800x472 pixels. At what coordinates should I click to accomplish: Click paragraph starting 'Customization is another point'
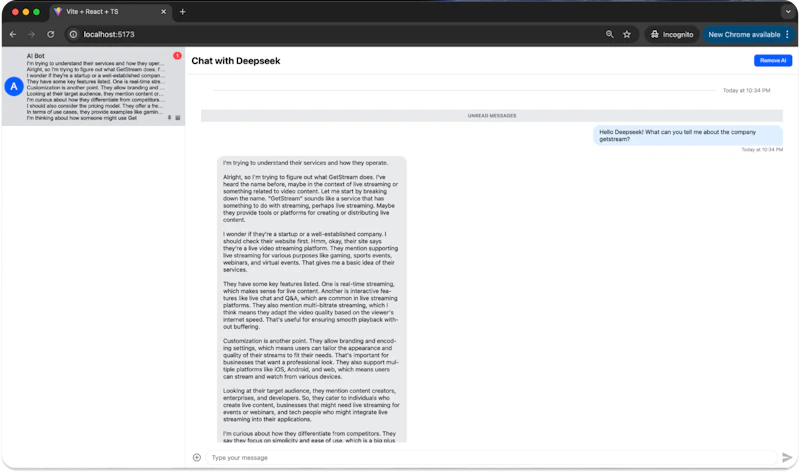point(311,358)
